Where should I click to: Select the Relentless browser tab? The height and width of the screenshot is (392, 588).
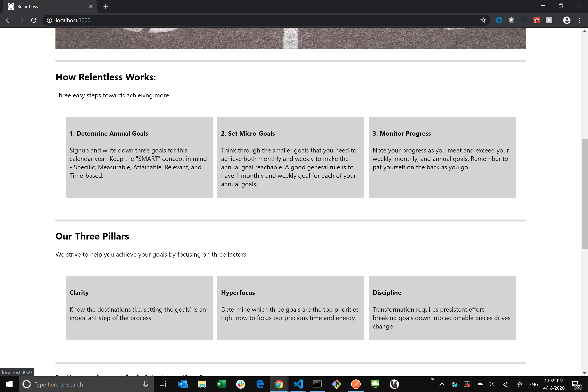click(x=37, y=6)
